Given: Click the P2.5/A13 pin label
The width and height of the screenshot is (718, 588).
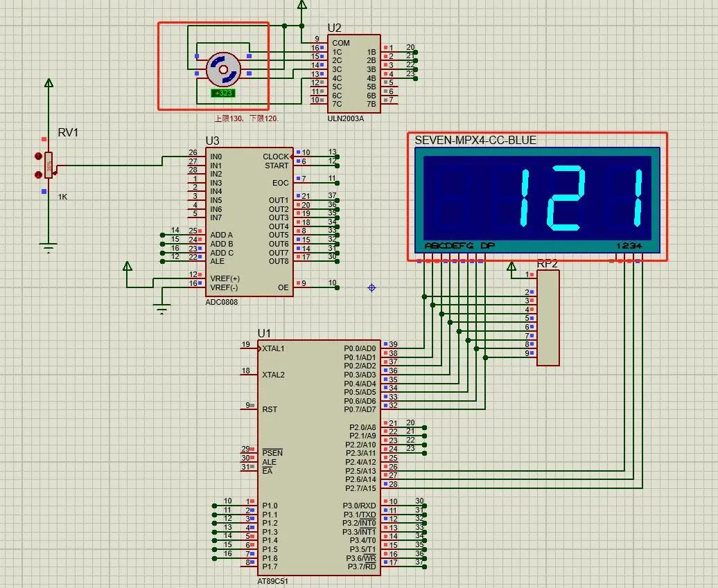Looking at the screenshot, I should [x=361, y=471].
